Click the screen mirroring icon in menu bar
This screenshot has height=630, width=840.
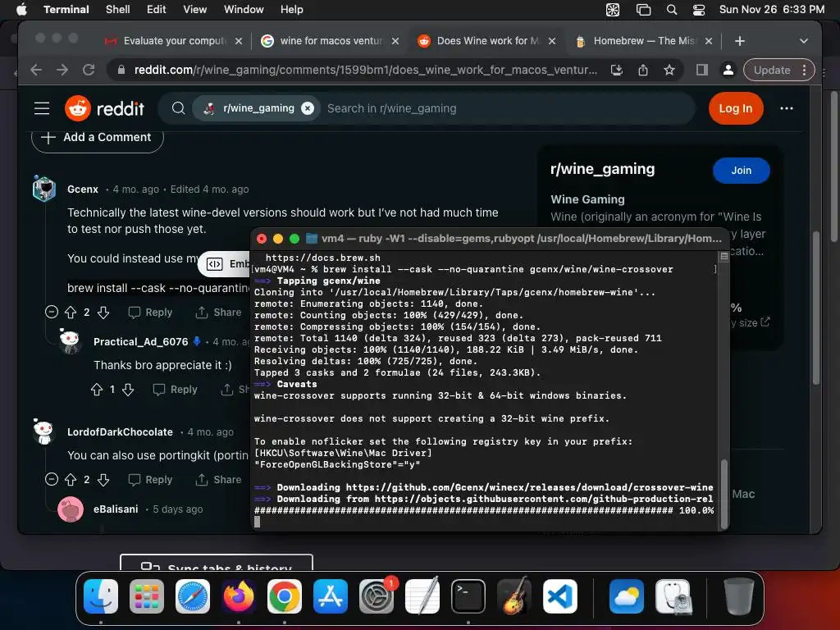(x=643, y=9)
